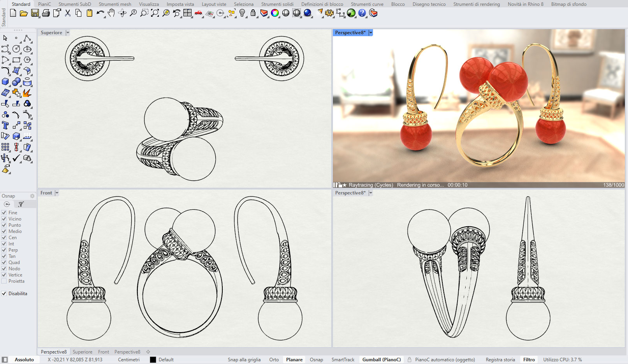Open the Strumenti curve toolbar tab
This screenshot has width=628, height=364.
coord(367,4)
